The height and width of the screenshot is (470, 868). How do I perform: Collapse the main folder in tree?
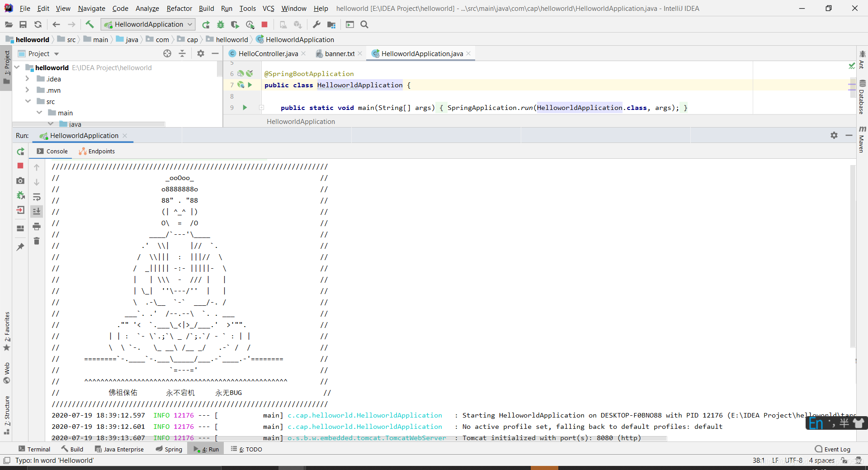(39, 113)
